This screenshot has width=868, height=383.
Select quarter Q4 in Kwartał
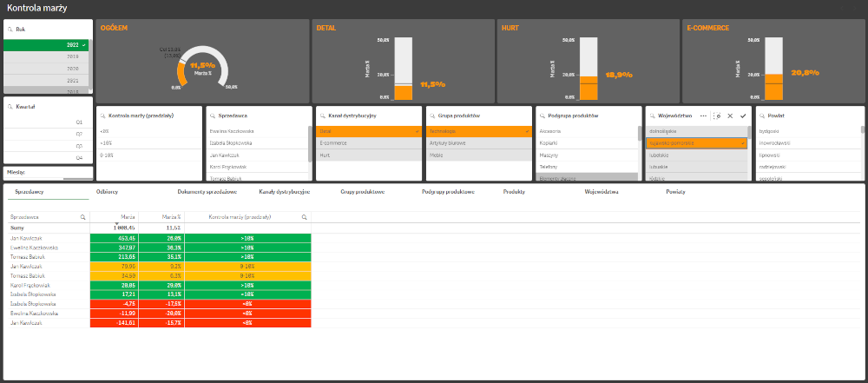coord(48,157)
